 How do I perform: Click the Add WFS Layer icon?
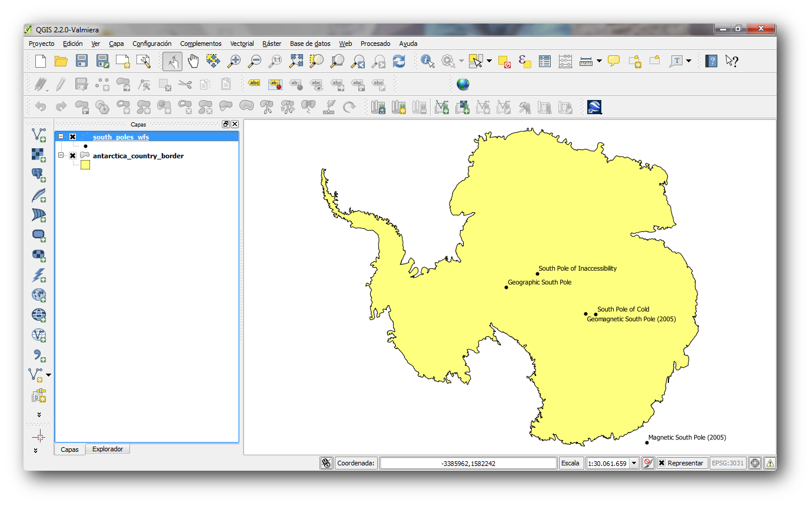(x=39, y=335)
